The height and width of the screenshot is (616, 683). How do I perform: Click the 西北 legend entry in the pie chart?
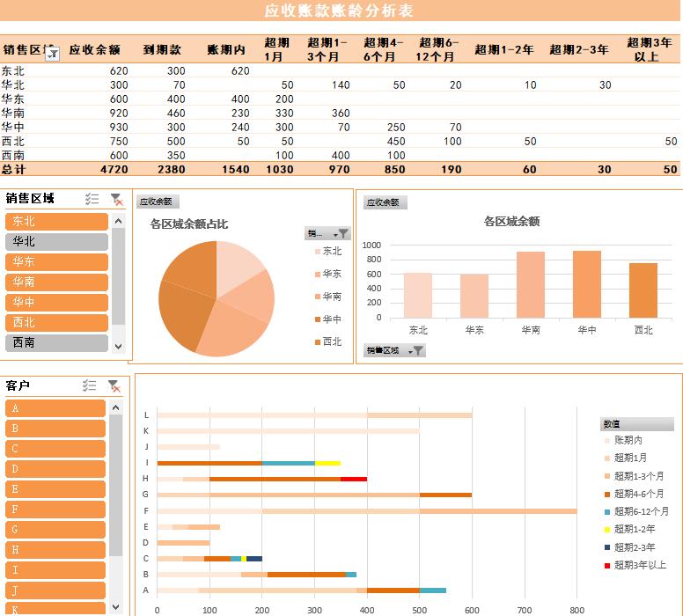pyautogui.click(x=328, y=342)
